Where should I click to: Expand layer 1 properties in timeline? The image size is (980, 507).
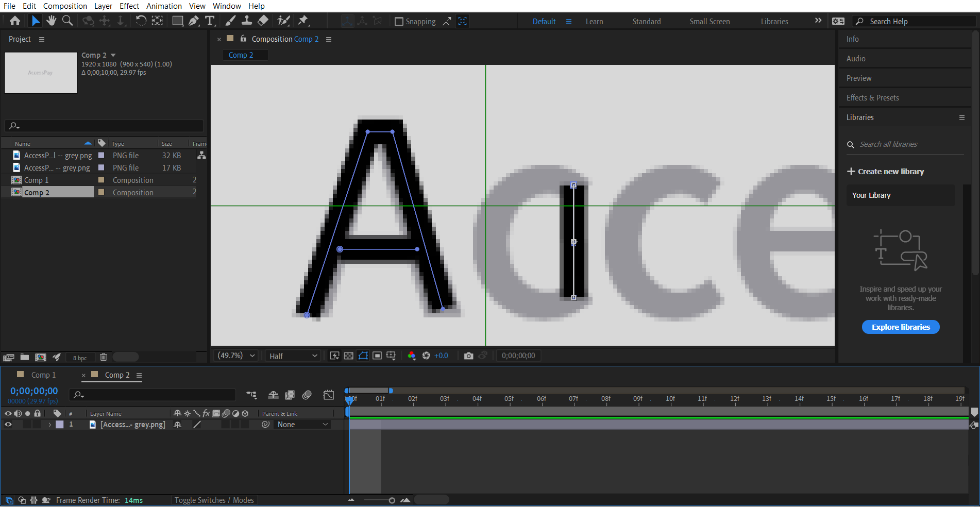click(x=49, y=425)
